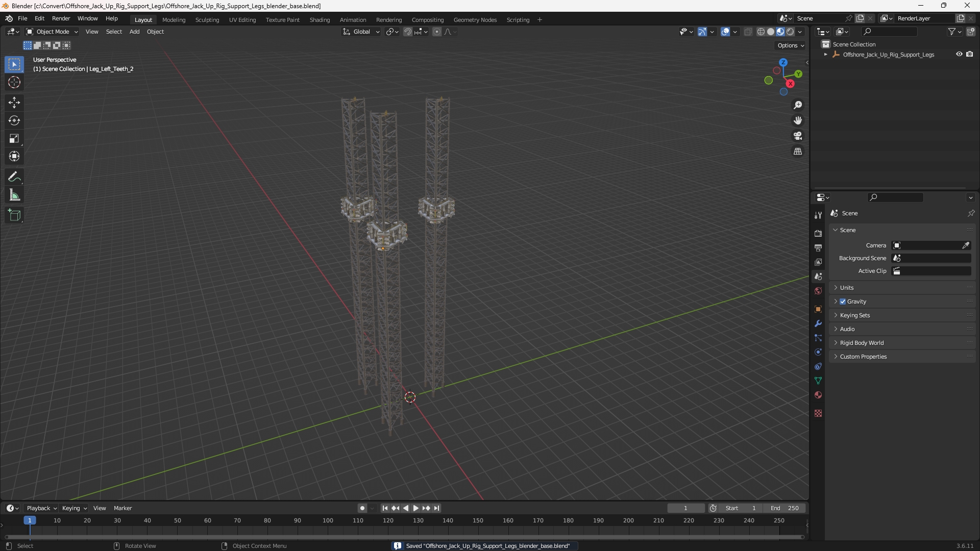This screenshot has width=980, height=551.
Task: Open the Output properties tab
Action: point(818,247)
